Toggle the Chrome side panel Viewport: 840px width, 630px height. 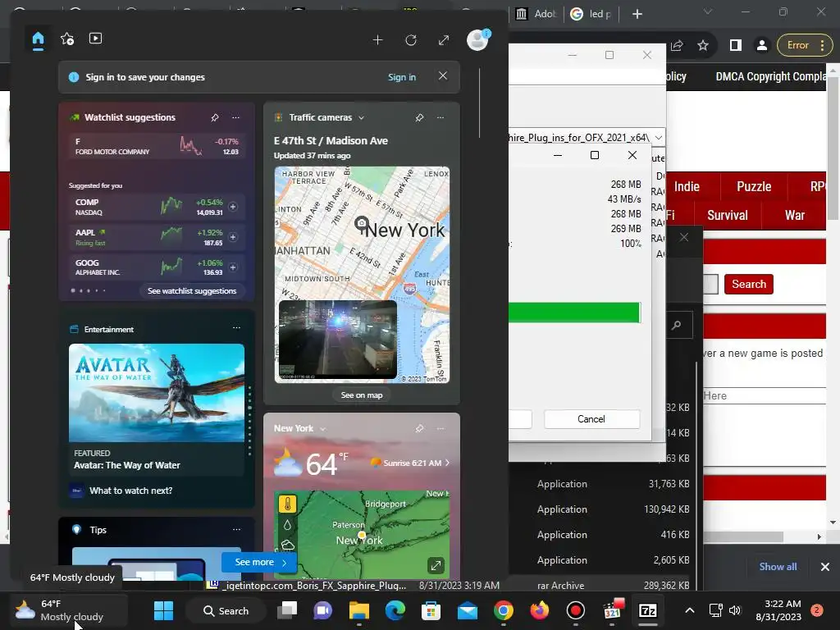[736, 46]
